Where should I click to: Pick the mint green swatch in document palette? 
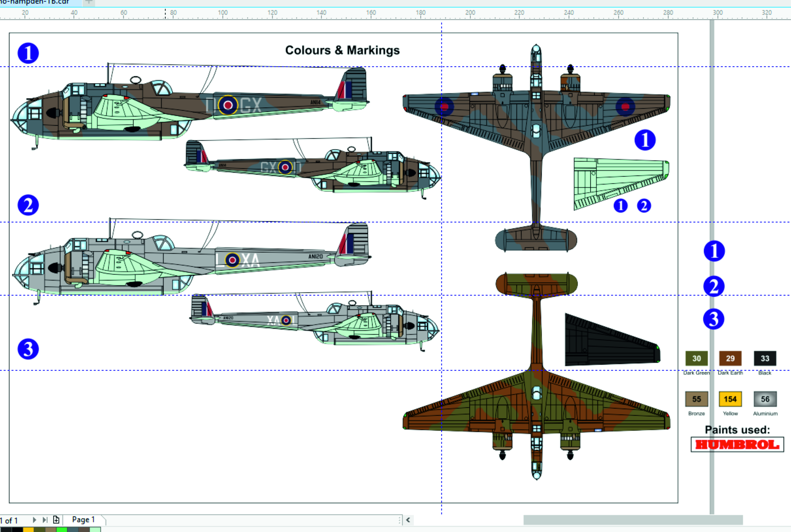coord(95,530)
